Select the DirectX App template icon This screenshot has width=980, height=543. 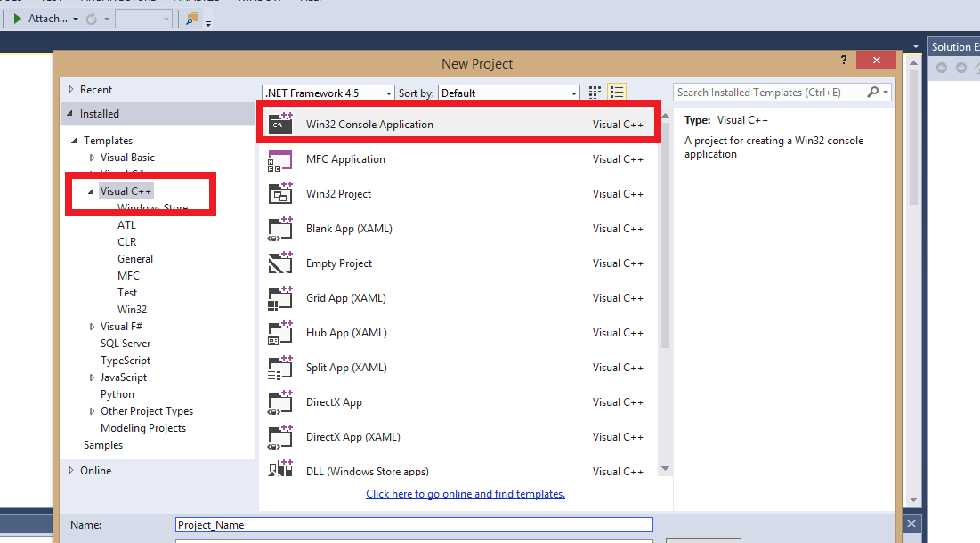pos(280,402)
